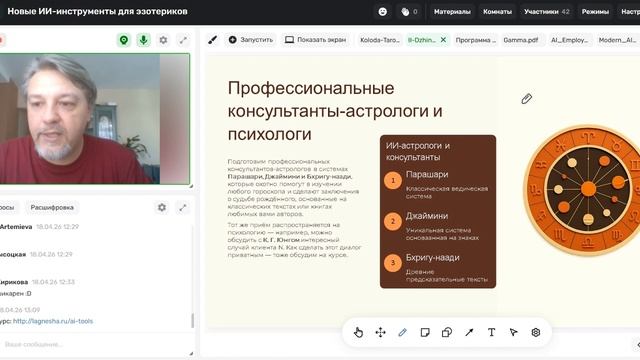This screenshot has width=640, height=360.
Task: Open Комнаты menu
Action: (x=497, y=12)
